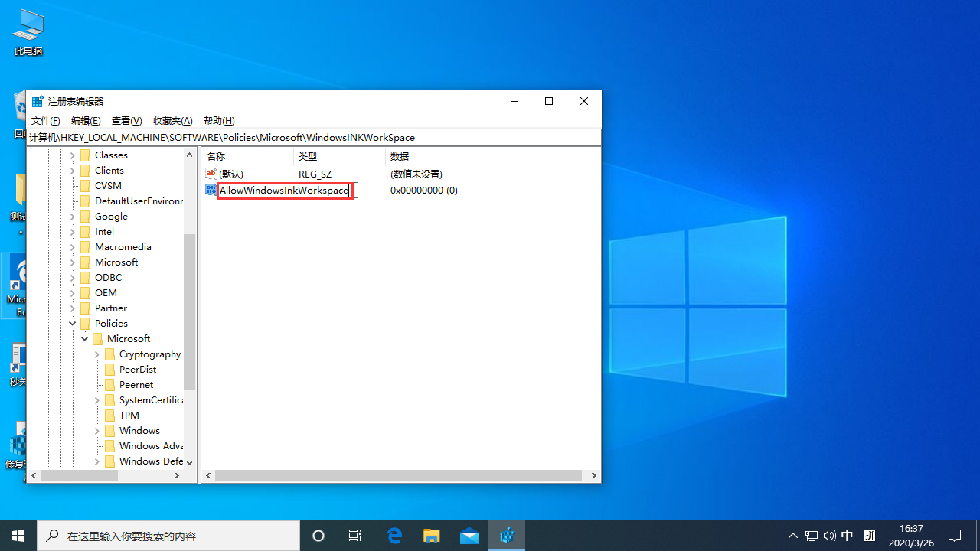Click the network icon in the system tray
This screenshot has width=980, height=551.
[812, 536]
